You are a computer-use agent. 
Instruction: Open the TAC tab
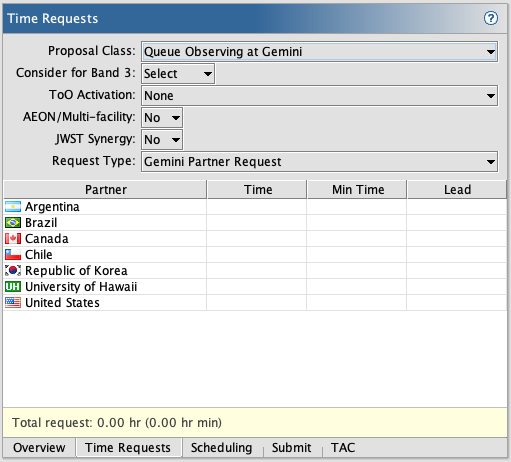click(343, 448)
